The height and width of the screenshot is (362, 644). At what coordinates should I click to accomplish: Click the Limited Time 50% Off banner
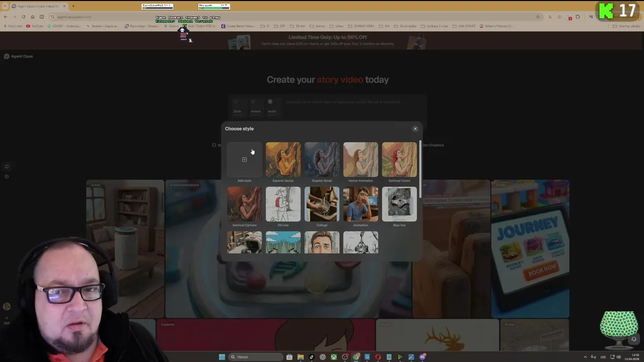pos(328,40)
